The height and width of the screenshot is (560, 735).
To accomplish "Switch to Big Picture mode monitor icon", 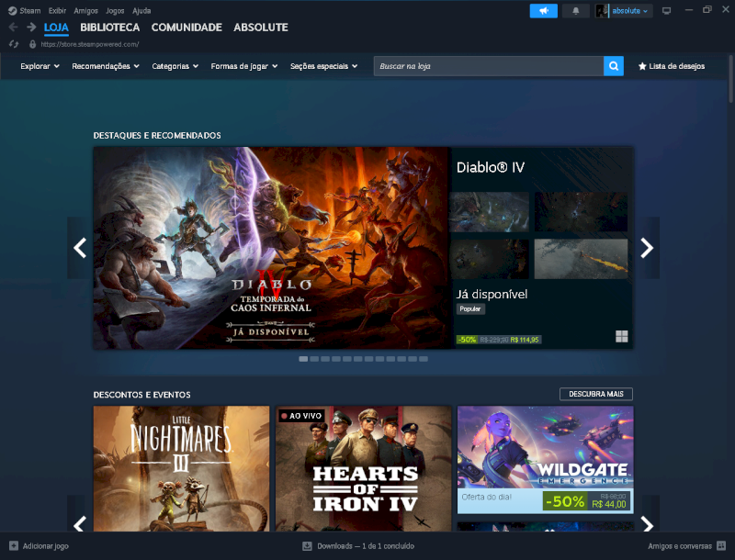I will [666, 11].
